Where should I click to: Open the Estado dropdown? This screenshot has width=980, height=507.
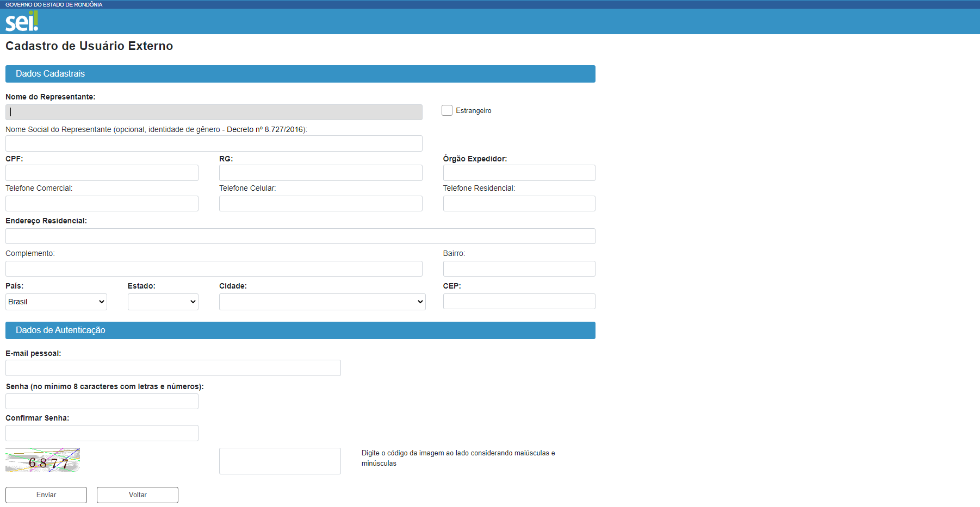pos(163,302)
